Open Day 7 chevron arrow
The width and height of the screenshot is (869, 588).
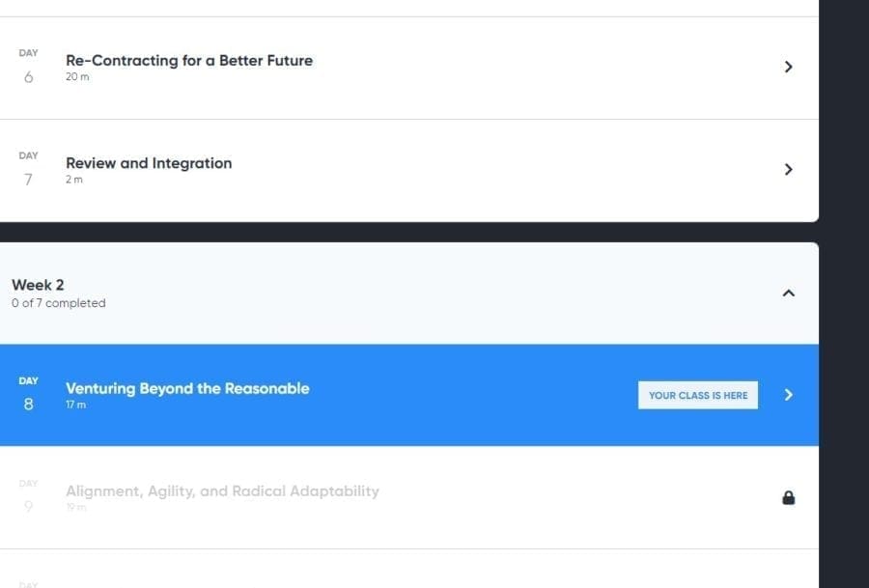[x=788, y=170]
